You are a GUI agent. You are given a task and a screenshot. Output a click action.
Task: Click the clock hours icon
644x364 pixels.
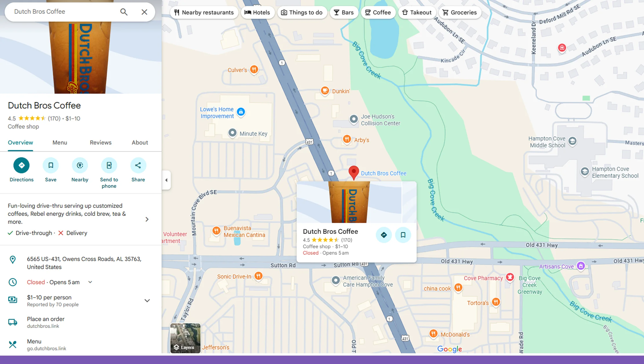pyautogui.click(x=12, y=282)
